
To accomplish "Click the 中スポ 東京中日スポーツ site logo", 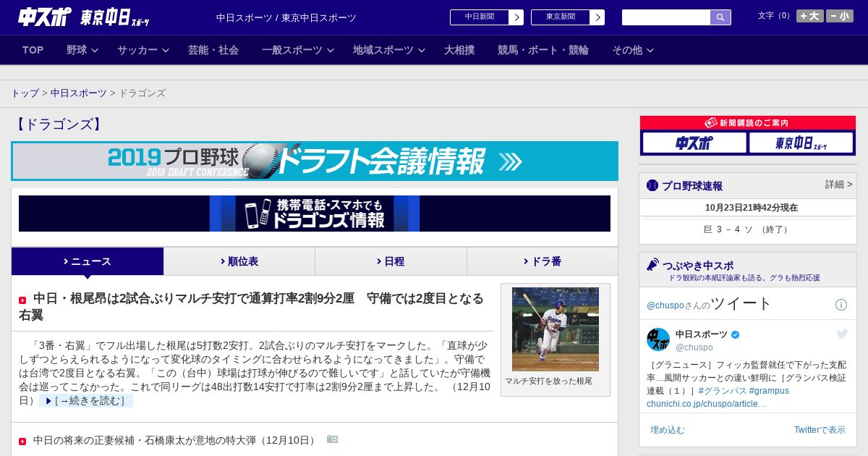I will tap(83, 17).
